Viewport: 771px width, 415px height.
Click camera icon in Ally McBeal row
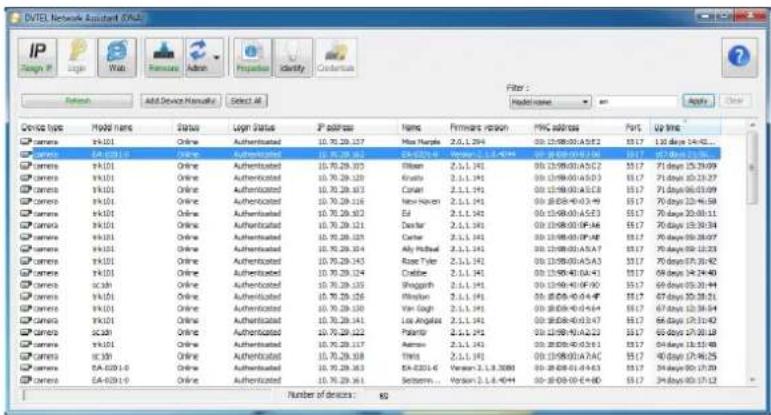(x=26, y=249)
